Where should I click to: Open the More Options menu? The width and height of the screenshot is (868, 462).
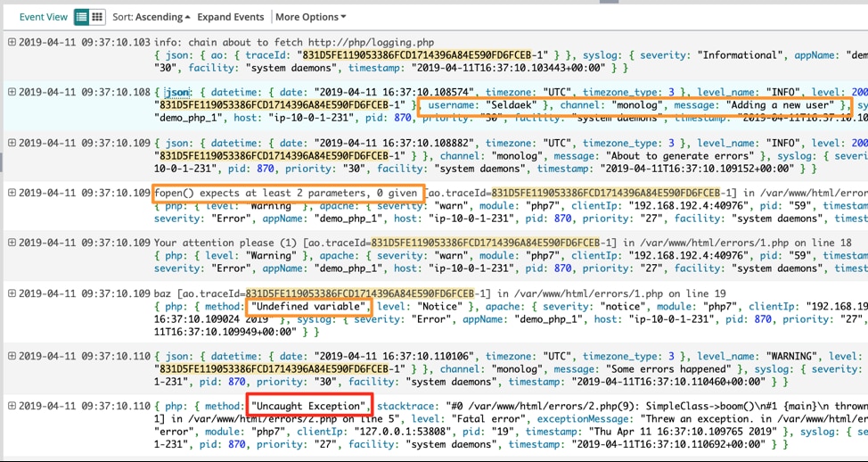pos(310,17)
